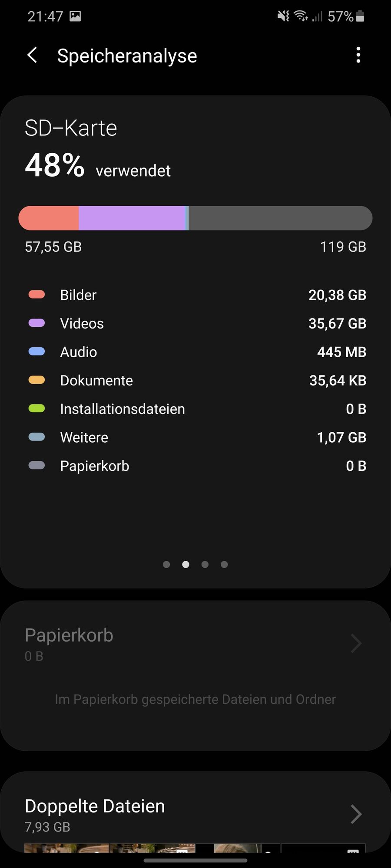This screenshot has height=868, width=391.
Task: Select the Audio category entry
Action: (x=79, y=352)
